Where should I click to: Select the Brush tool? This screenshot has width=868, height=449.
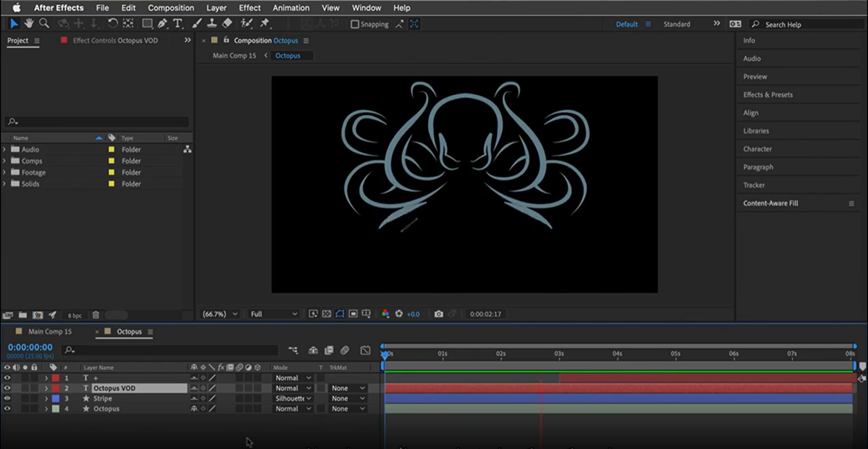[197, 24]
